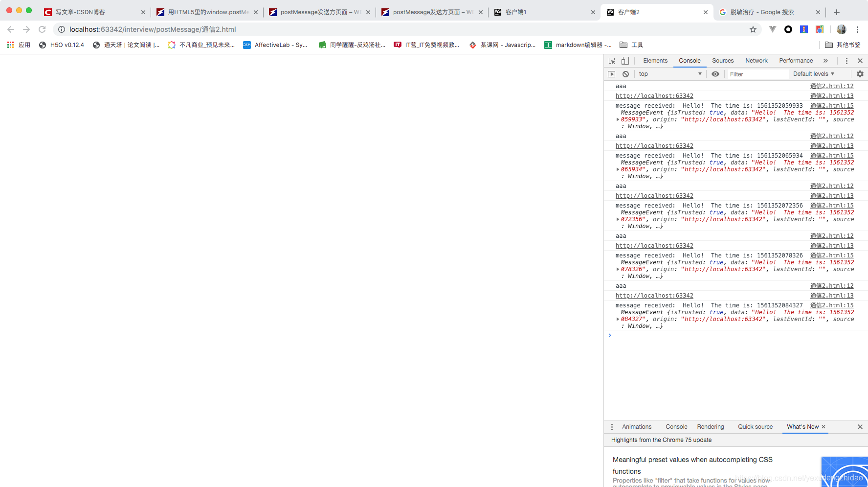Expand MessageEvent object ending 065934
Viewport: 868px width, 487px height.
pos(618,169)
